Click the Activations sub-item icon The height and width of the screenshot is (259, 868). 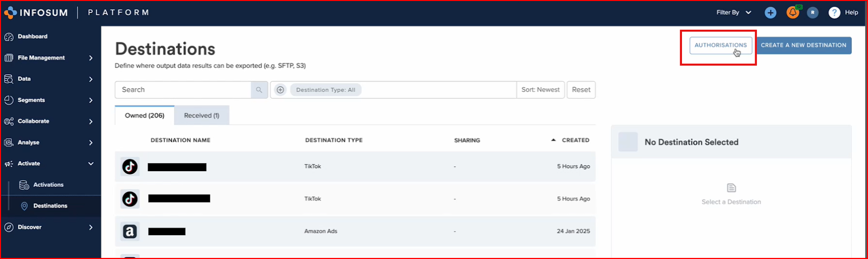(24, 185)
